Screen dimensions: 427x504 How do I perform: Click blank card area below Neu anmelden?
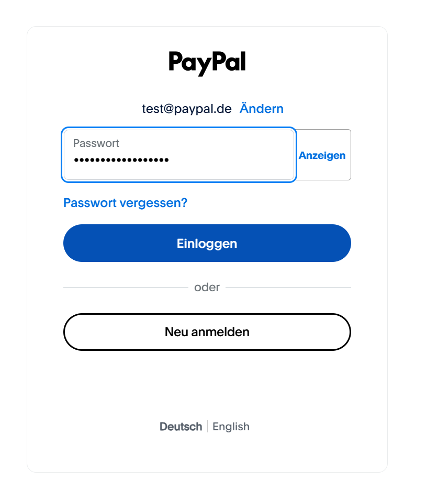[207, 382]
